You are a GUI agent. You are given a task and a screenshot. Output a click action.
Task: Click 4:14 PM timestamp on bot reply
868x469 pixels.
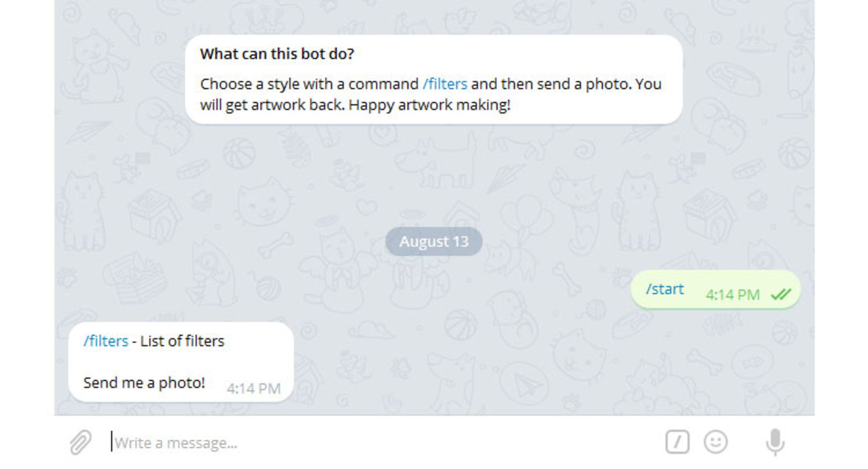point(254,388)
